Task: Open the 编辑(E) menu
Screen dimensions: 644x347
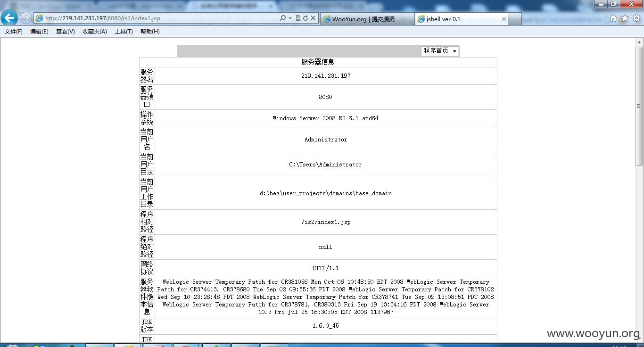Action: click(x=39, y=32)
